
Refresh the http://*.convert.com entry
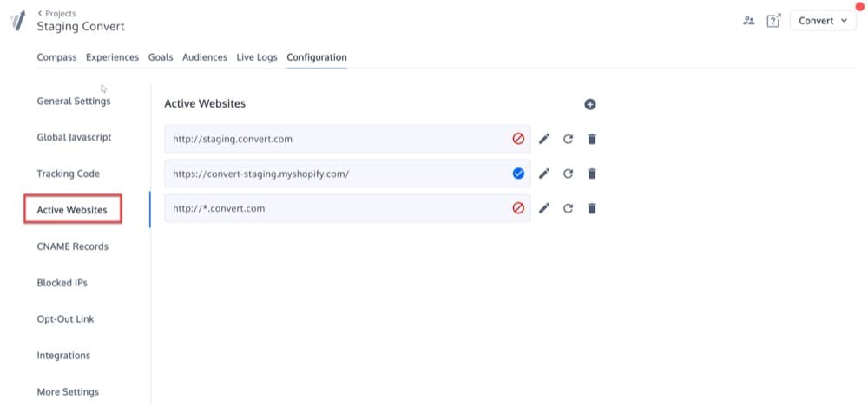(x=568, y=208)
